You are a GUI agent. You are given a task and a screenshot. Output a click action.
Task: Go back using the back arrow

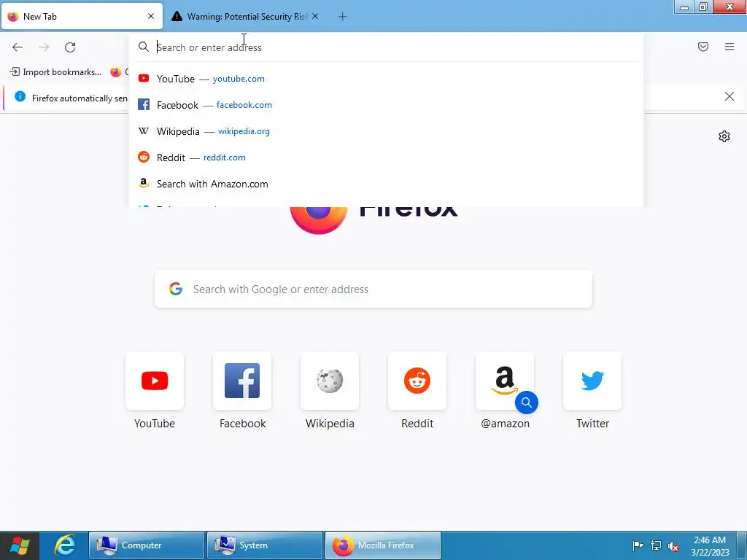click(x=18, y=47)
